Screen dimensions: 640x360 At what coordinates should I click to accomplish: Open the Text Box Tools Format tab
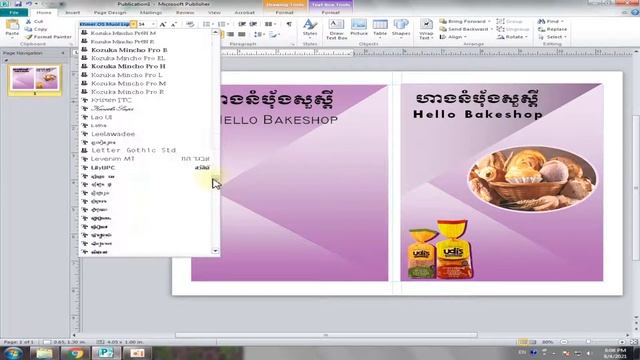click(331, 13)
